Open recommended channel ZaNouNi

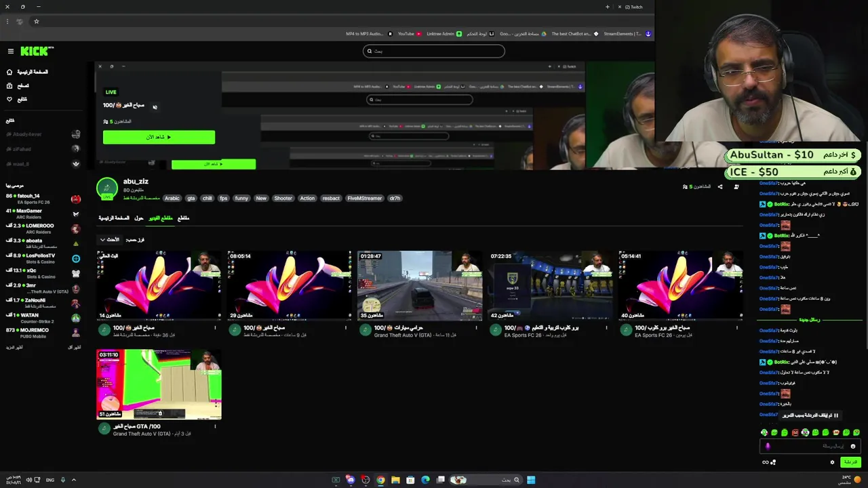(x=42, y=303)
